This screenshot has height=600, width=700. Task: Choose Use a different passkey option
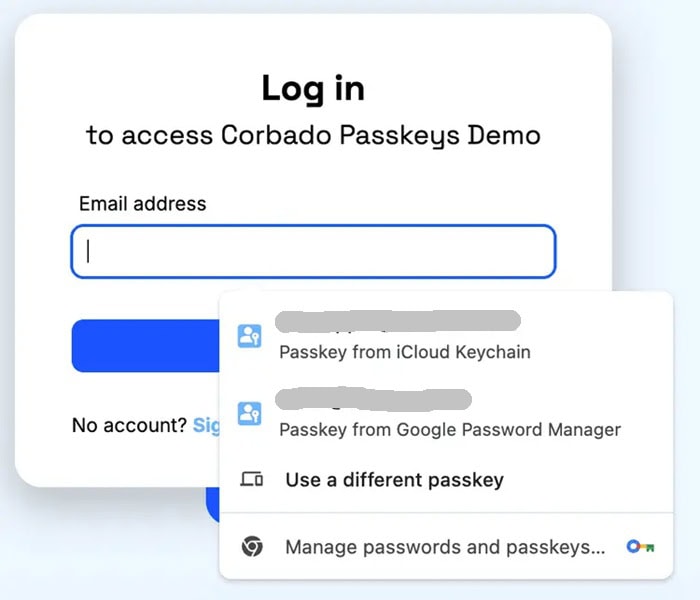(446, 480)
